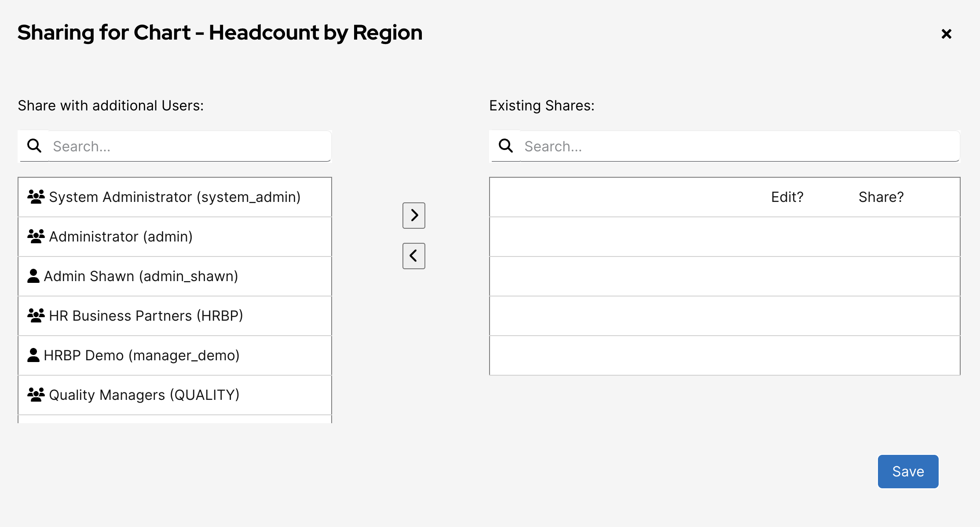Remove the selected share with the left arrow button
Screen dimensions: 980x527
(413, 256)
